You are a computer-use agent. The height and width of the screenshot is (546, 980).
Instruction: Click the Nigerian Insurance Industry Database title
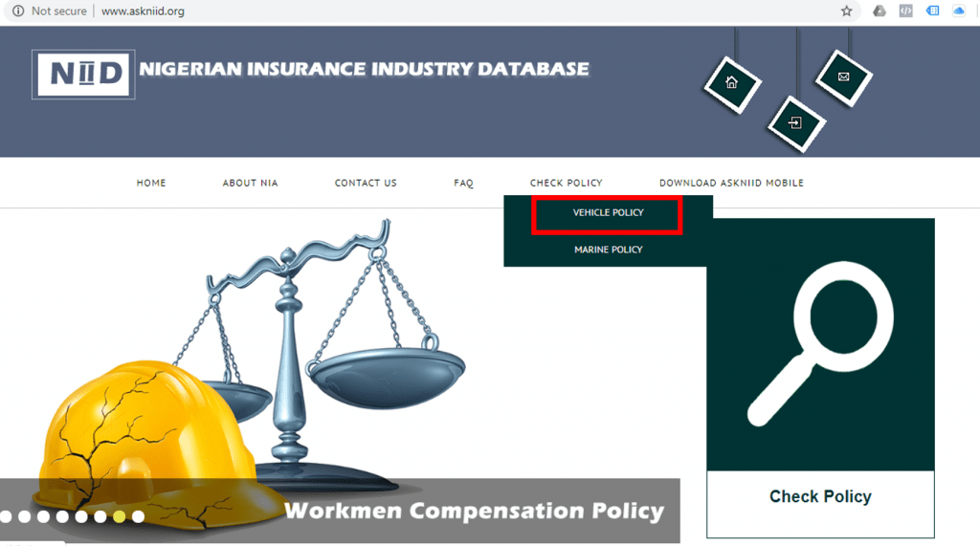coord(364,69)
